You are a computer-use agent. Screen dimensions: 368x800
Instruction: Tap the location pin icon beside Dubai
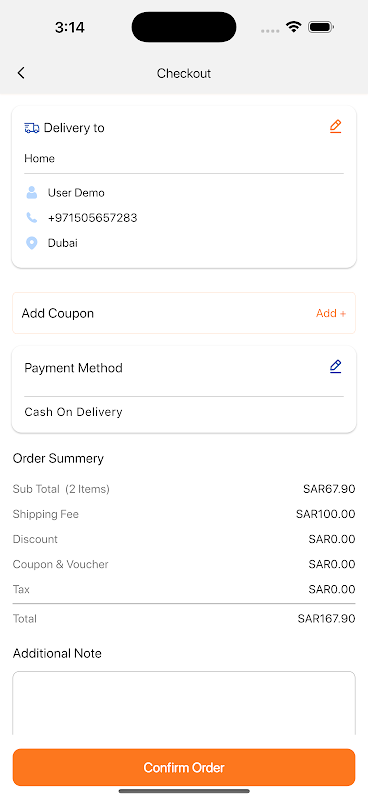point(32,243)
